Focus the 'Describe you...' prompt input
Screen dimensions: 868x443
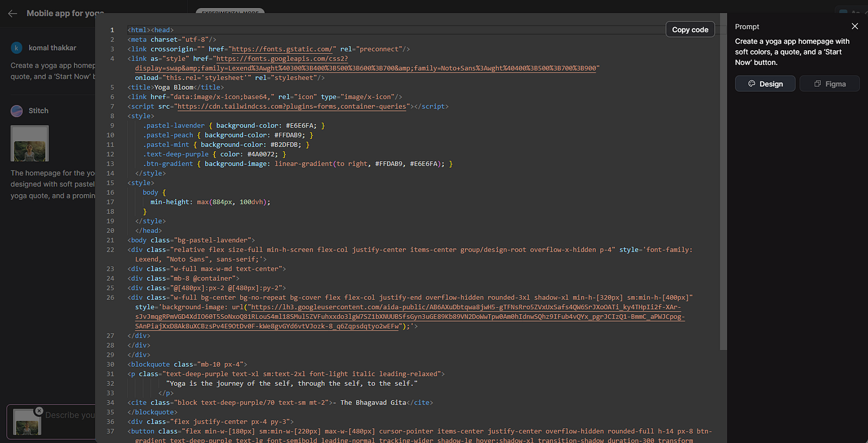pyautogui.click(x=71, y=415)
